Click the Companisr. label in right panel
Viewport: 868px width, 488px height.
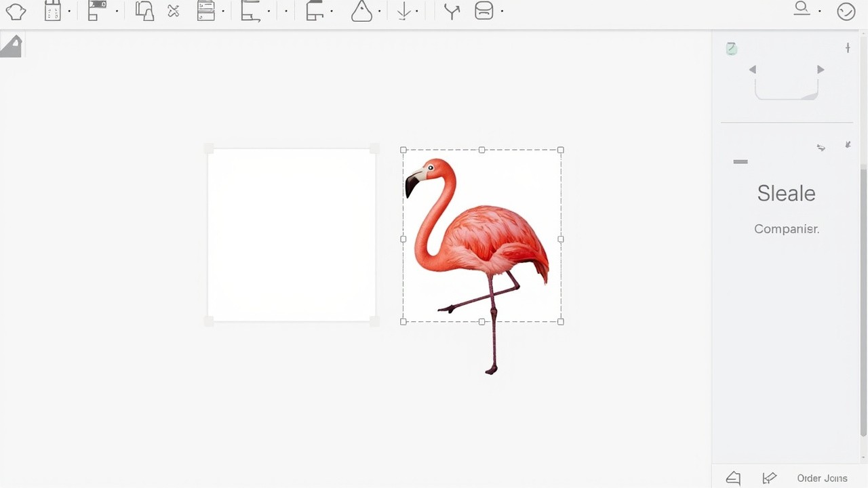(x=787, y=229)
